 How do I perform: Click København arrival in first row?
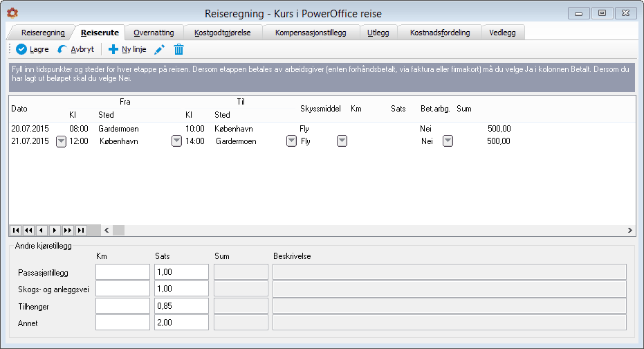pyautogui.click(x=233, y=129)
